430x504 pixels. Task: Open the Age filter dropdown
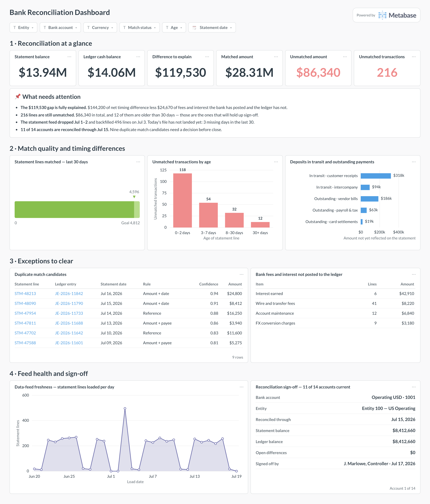point(174,27)
